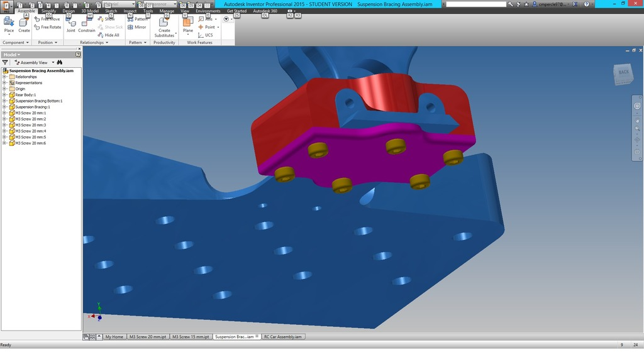Click the wrench icon in title bar

click(510, 4)
